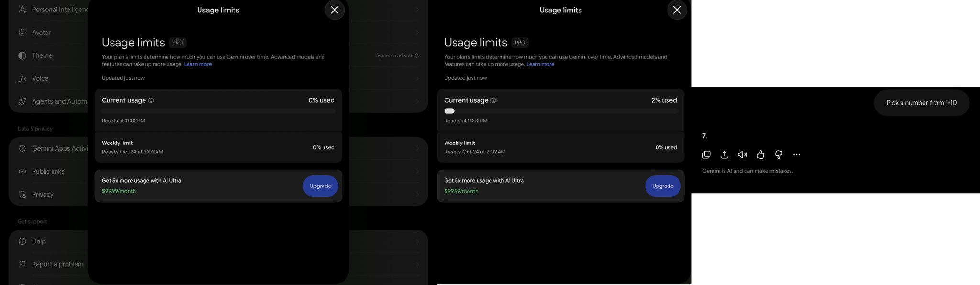Expand chevron on Report a problem row
The image size is (980, 285).
coord(417,264)
